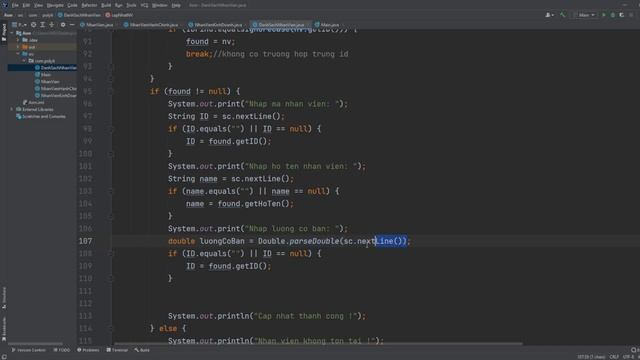
Task: Open the Help menu
Action: (x=176, y=5)
